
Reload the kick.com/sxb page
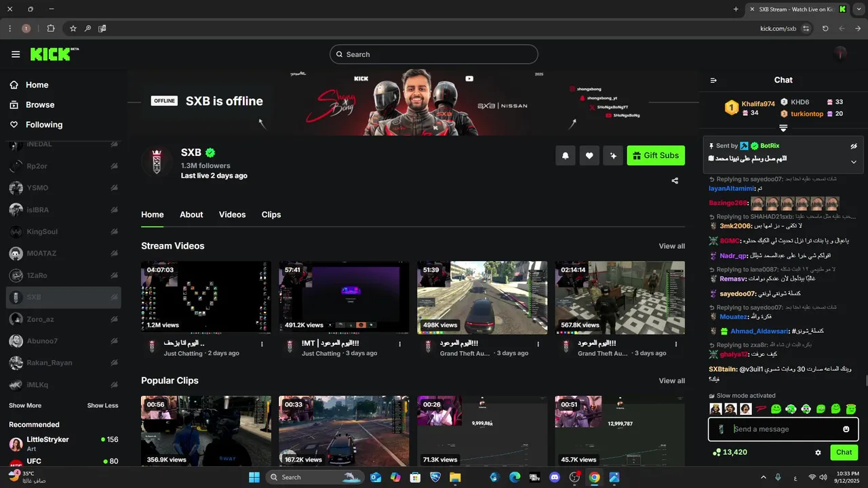click(x=825, y=28)
